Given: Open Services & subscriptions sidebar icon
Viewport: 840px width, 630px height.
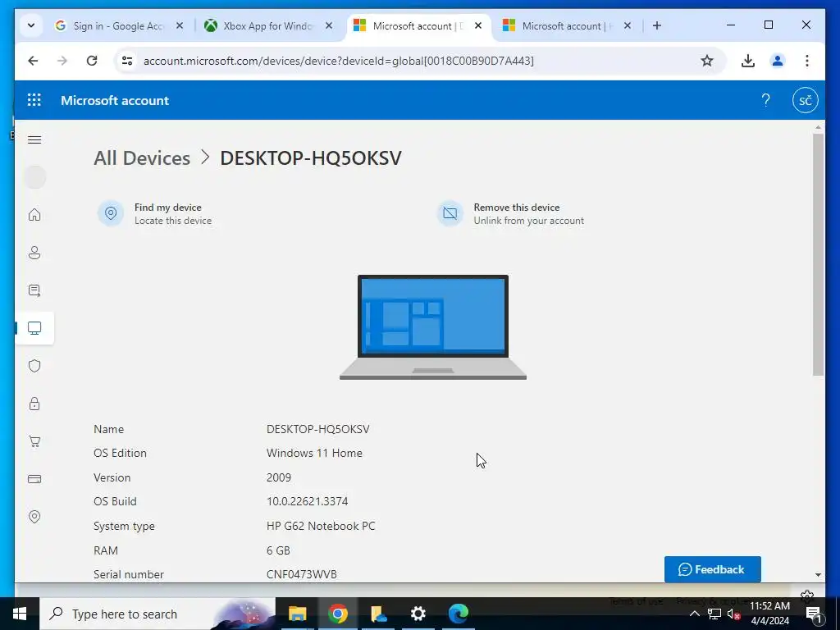Looking at the screenshot, I should point(34,290).
